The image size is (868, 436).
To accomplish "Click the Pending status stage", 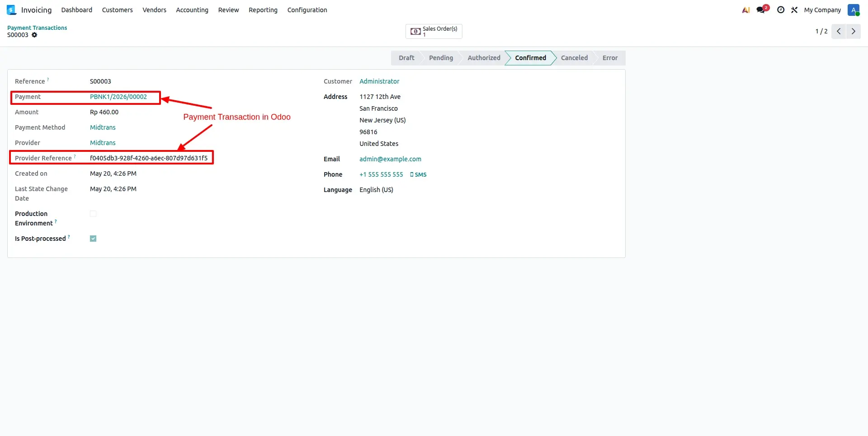I will [x=441, y=58].
